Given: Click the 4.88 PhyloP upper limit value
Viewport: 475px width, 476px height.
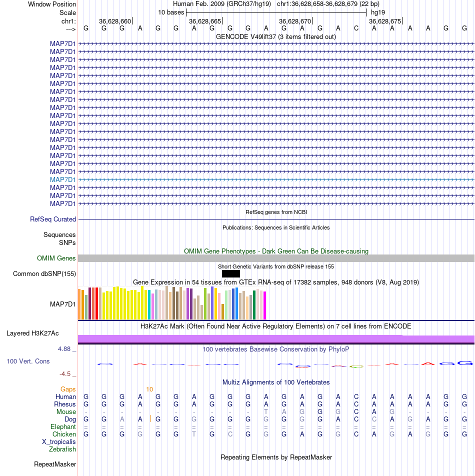Looking at the screenshot, I should (64, 349).
